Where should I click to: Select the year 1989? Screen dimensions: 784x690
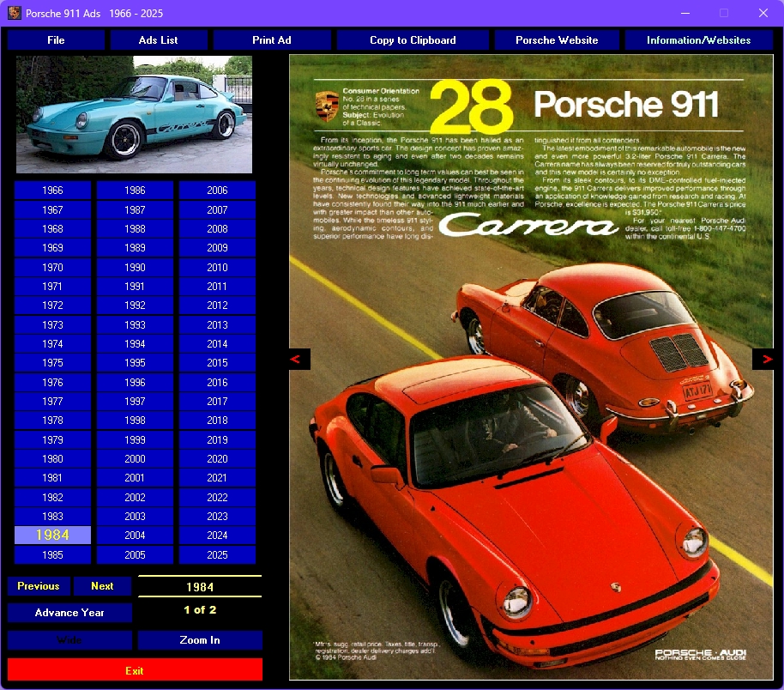tap(135, 248)
